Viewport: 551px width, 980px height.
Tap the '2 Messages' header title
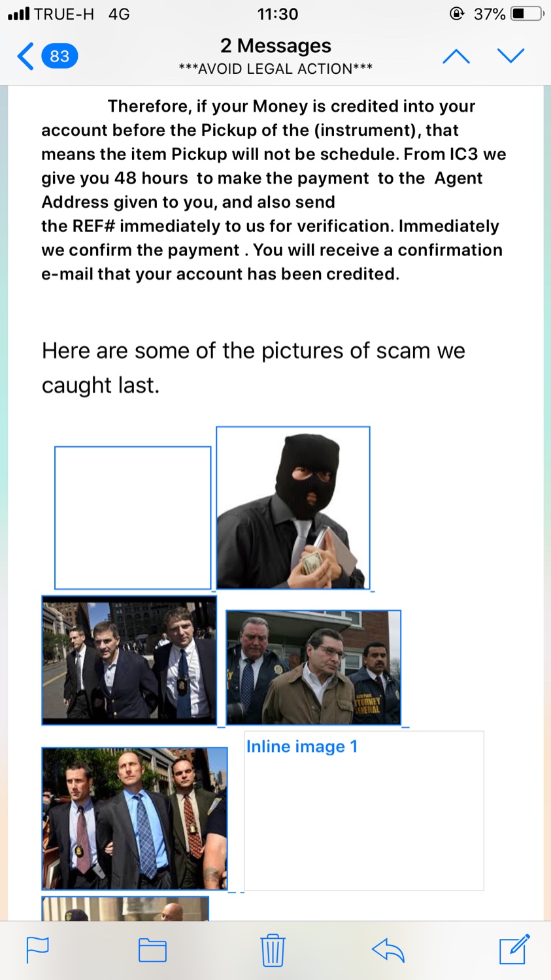coord(276,46)
